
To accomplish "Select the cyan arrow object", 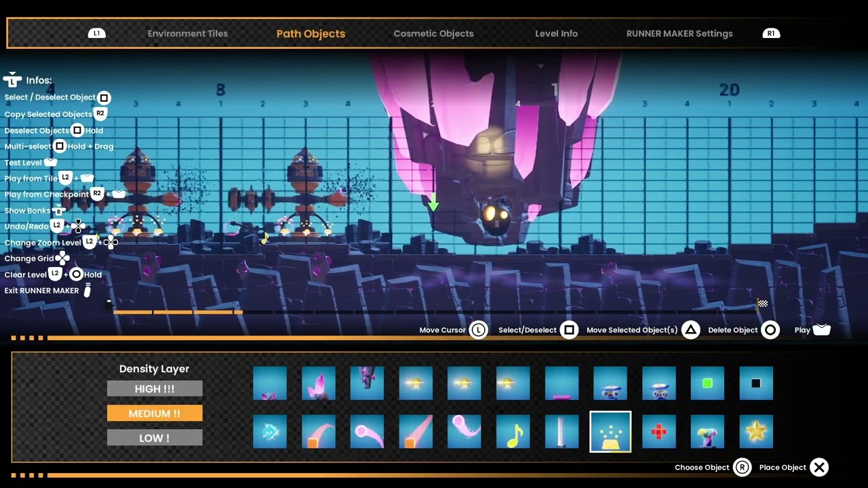I will [270, 432].
